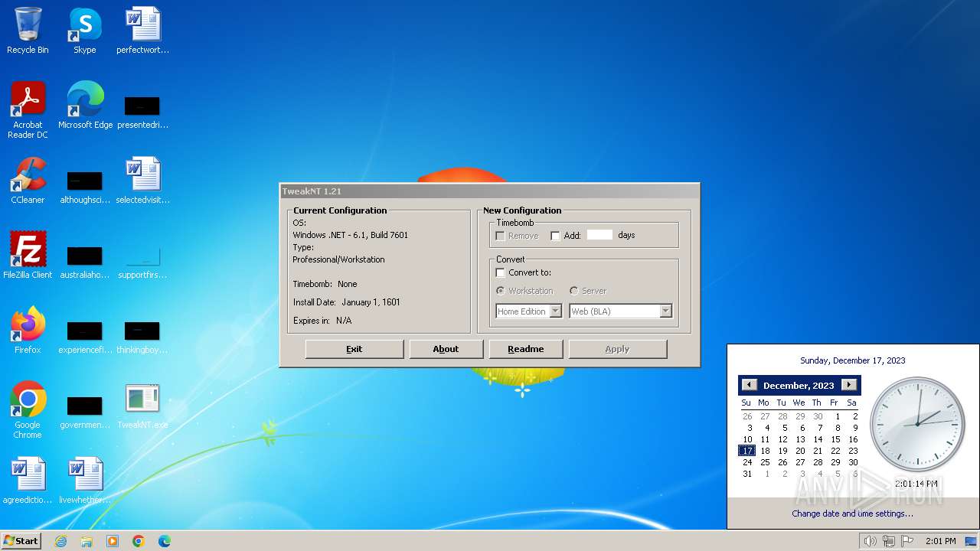The width and height of the screenshot is (980, 551).
Task: Click the Show desktop button
Action: click(x=972, y=541)
